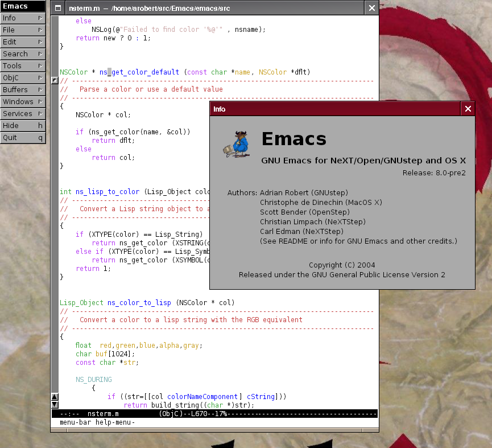
Task: Open the Edit menu
Action: [23, 42]
